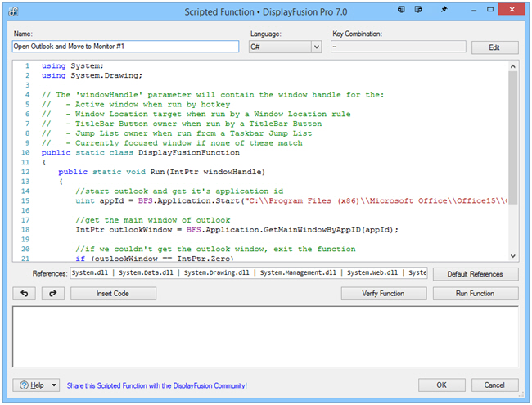Image resolution: width=532 pixels, height=405 pixels.
Task: Click the Insert Code button
Action: pos(113,294)
